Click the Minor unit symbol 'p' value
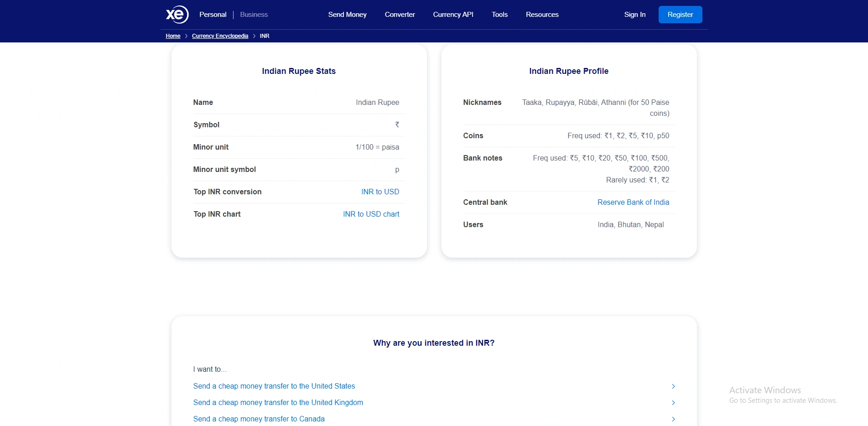868x426 pixels. [x=397, y=170]
